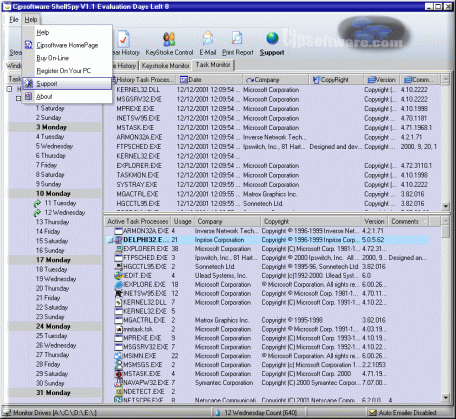Click the Print Report toolbar icon

point(237,39)
